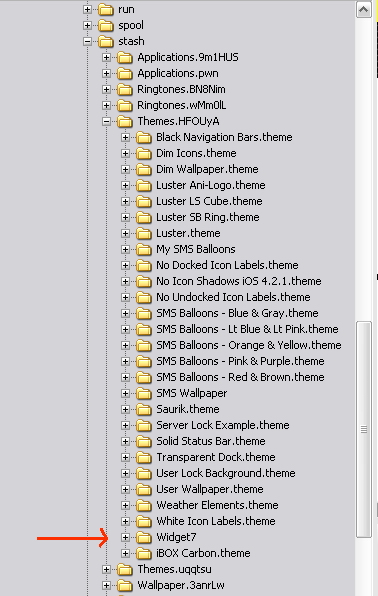
Task: Click the Themes.HFOUyA folder icon
Action: click(125, 121)
